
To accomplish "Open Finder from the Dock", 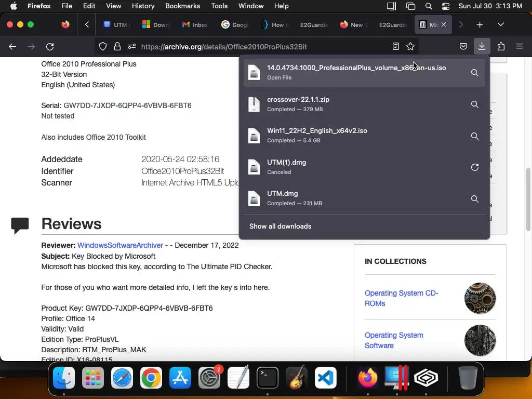I will [x=64, y=378].
